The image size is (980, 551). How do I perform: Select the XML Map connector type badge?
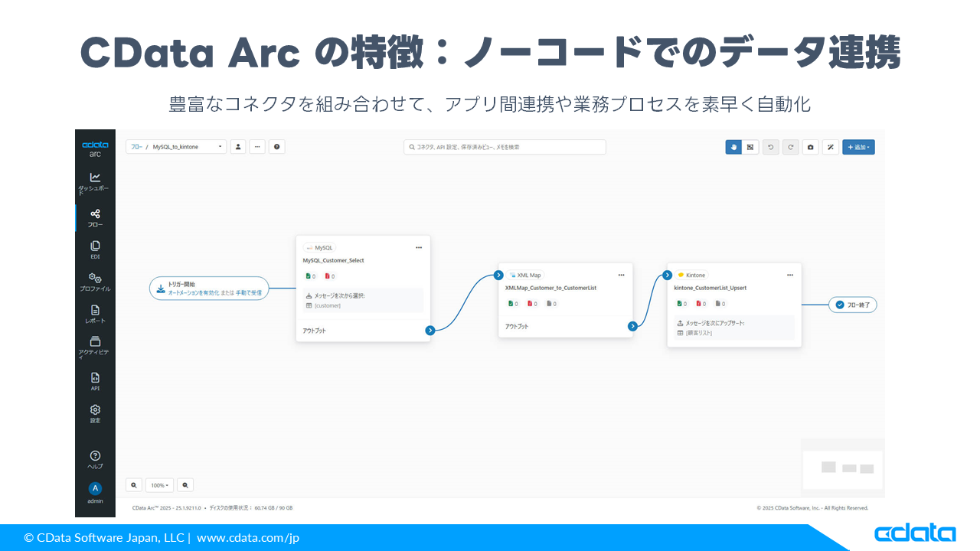point(525,275)
